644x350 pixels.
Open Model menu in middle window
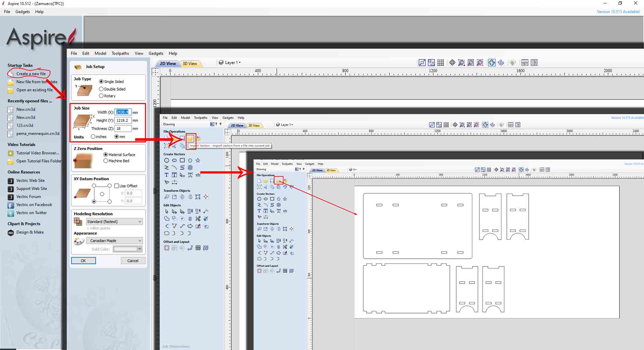tap(185, 118)
